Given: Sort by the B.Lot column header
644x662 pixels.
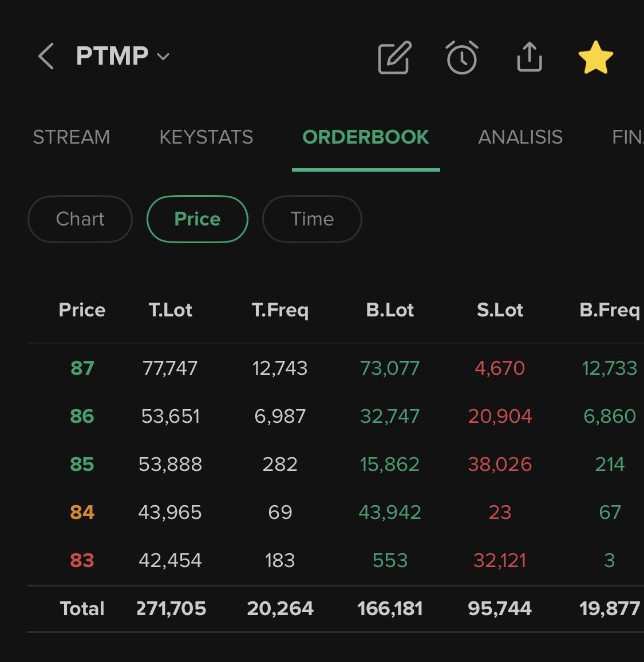Looking at the screenshot, I should (390, 310).
